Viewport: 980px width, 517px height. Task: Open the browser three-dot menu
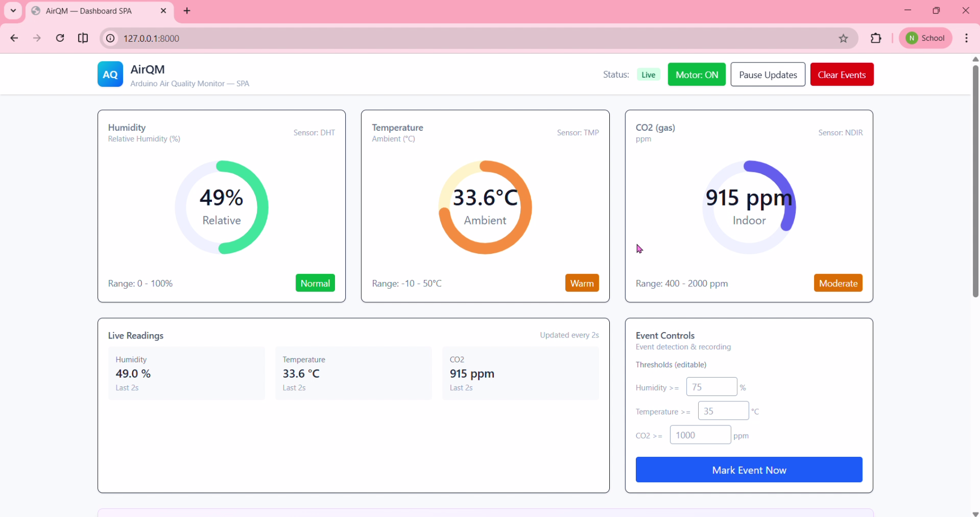point(966,38)
